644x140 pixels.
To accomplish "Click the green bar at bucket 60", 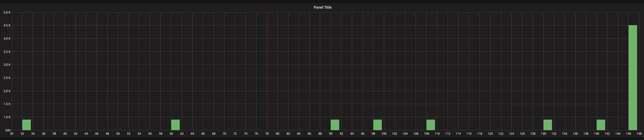I will tap(175, 125).
